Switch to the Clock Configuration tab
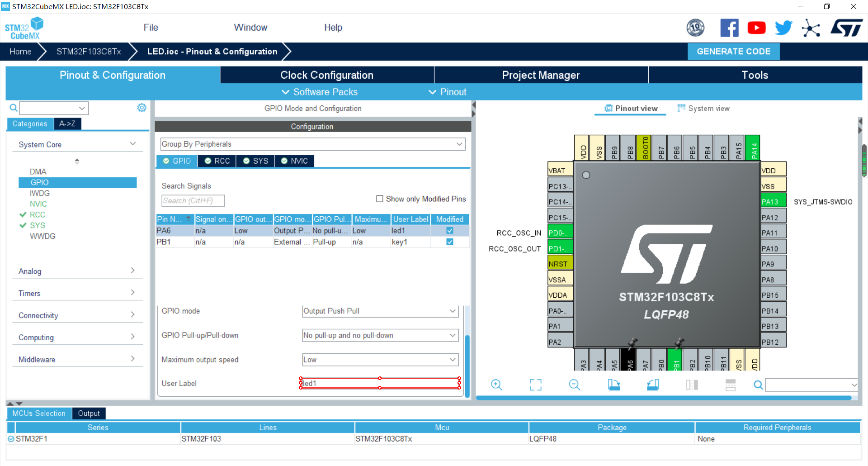This screenshot has height=466, width=868. pyautogui.click(x=327, y=75)
